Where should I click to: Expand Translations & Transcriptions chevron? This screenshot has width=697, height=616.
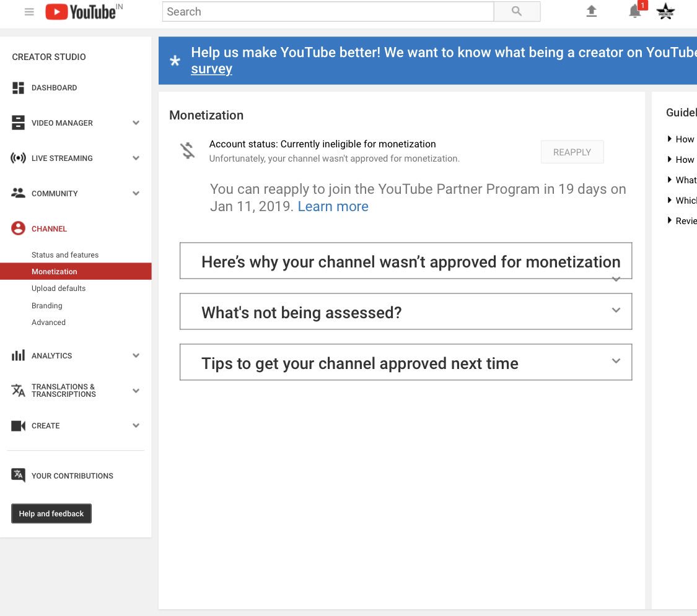coord(136,391)
